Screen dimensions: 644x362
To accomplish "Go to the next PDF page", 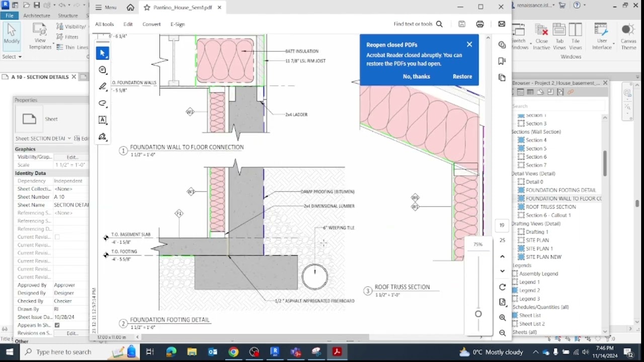I will click(502, 271).
